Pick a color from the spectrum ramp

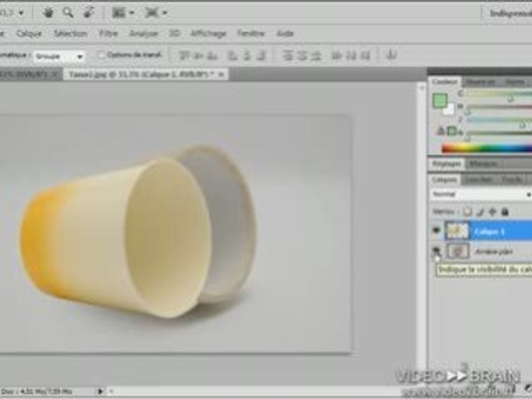487,149
